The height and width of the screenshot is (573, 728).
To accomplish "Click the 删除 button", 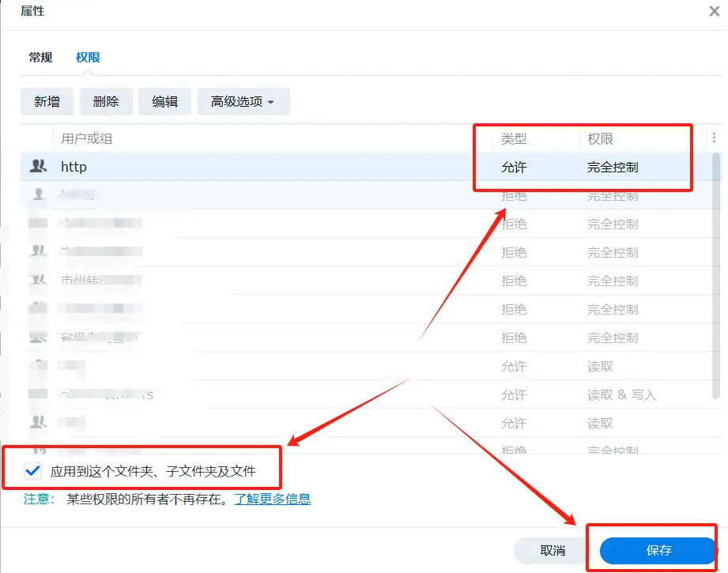I will [106, 101].
